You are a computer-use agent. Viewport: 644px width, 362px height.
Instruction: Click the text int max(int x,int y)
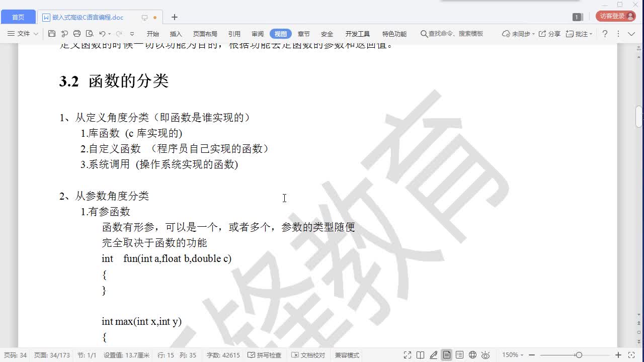(x=141, y=321)
